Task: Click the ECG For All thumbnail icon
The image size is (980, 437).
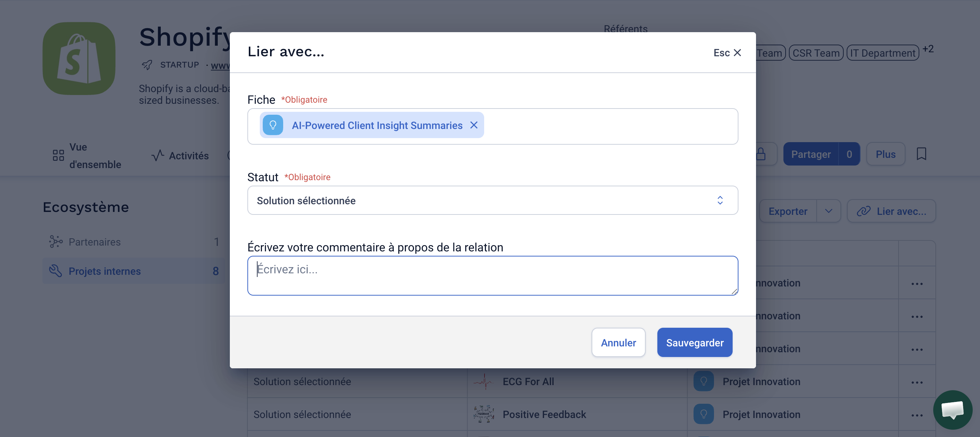Action: (483, 381)
